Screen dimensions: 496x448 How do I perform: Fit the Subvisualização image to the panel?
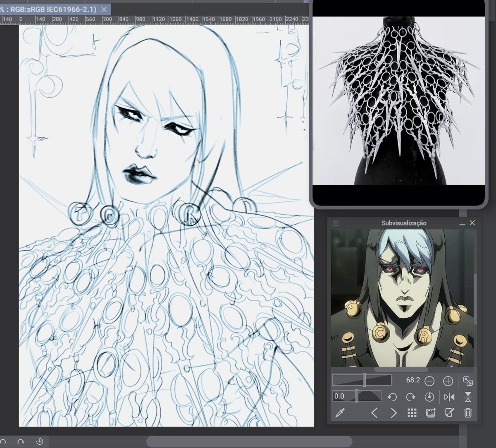click(468, 381)
